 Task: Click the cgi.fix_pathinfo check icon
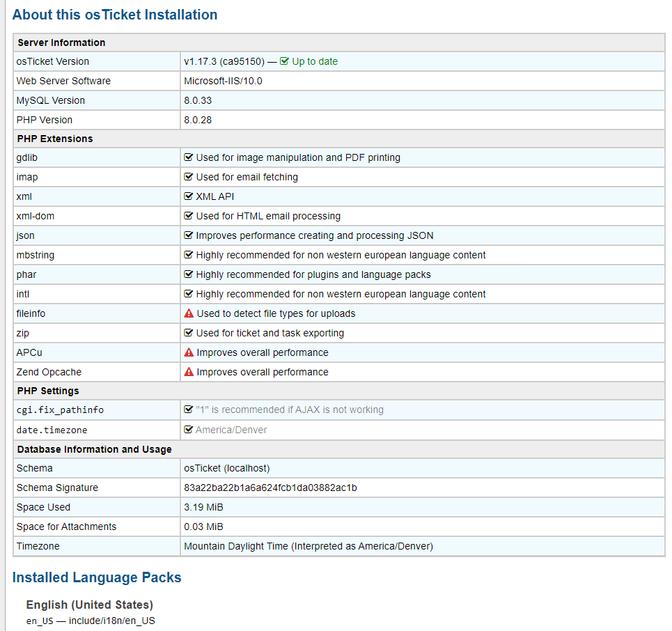click(188, 410)
